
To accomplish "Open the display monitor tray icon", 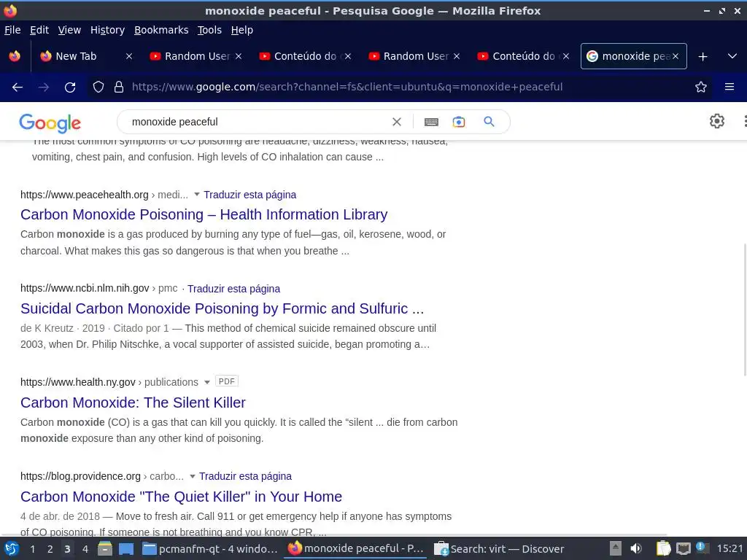I will click(683, 549).
